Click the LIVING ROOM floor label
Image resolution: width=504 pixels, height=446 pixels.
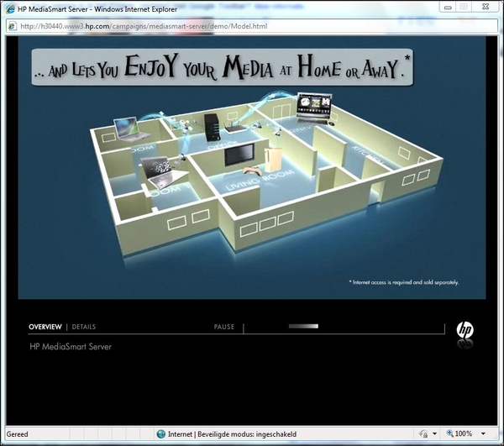[x=260, y=181]
